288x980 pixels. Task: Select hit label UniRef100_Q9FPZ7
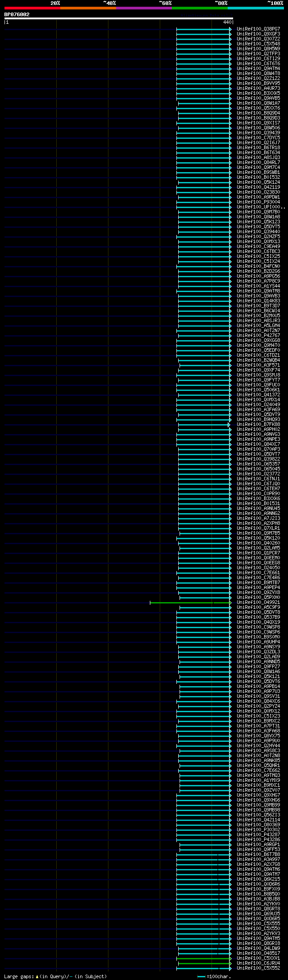(258, 667)
